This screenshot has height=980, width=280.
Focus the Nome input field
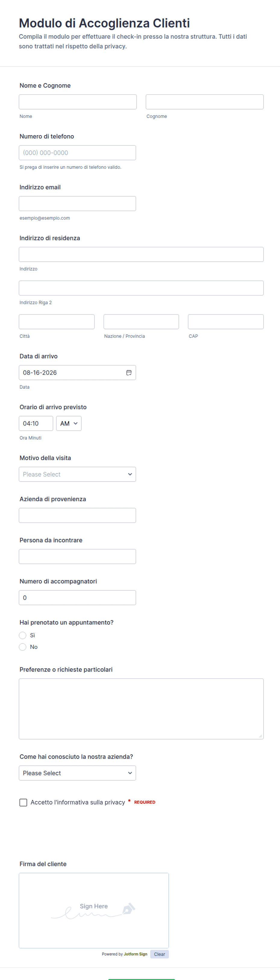point(78,102)
